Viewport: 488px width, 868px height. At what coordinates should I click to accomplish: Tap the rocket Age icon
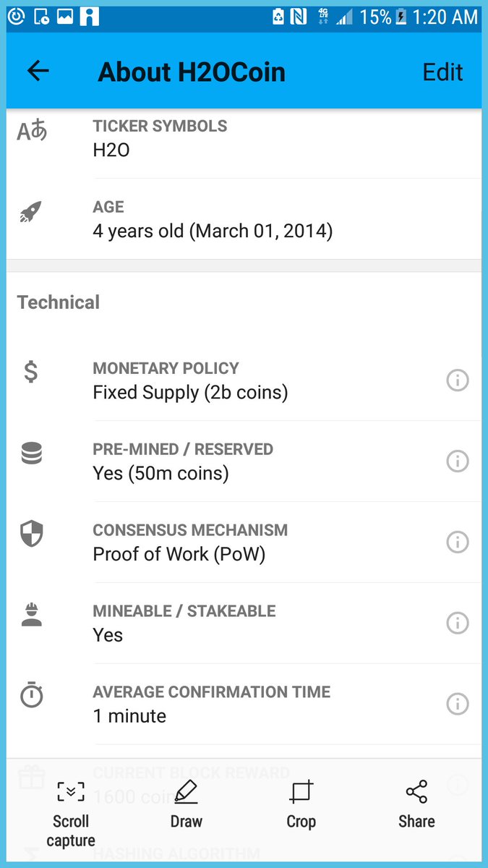point(31,212)
